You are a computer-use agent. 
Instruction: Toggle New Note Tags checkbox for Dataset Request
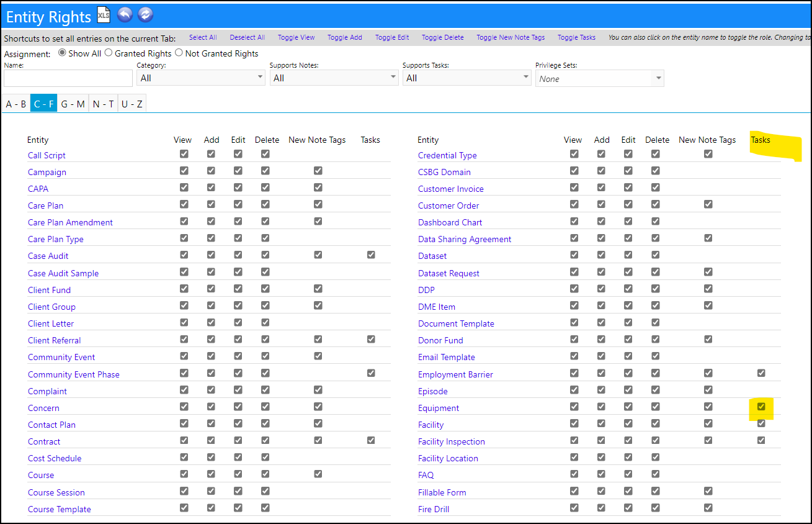pos(708,272)
